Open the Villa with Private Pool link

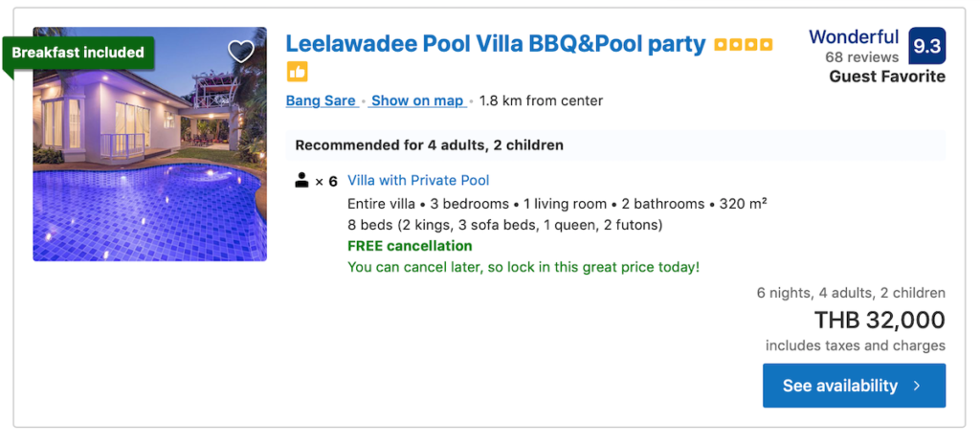[x=418, y=181]
